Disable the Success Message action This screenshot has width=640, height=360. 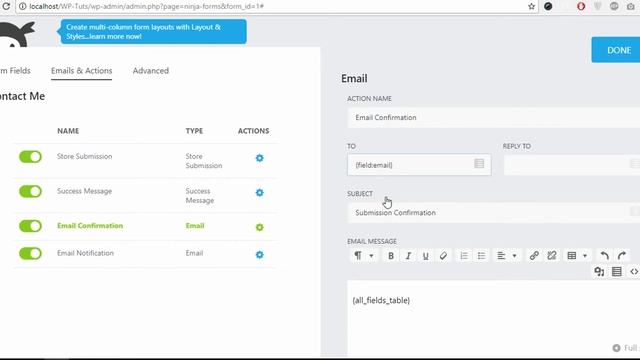pyautogui.click(x=31, y=191)
